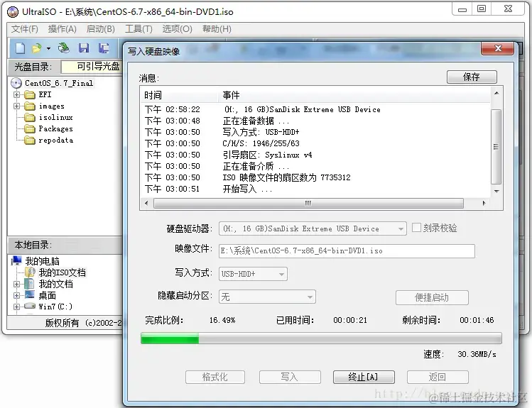
Task: Expand the Win7 (C:) drive node
Action: pos(16,307)
